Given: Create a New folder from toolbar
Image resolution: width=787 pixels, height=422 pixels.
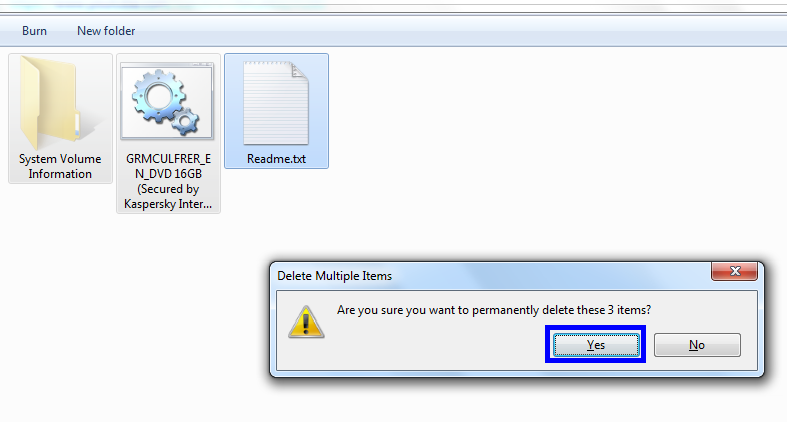Looking at the screenshot, I should point(106,31).
